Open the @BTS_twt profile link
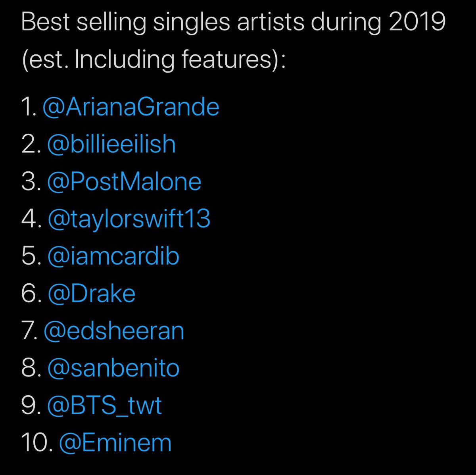Screen dimensions: 476x475 click(104, 406)
